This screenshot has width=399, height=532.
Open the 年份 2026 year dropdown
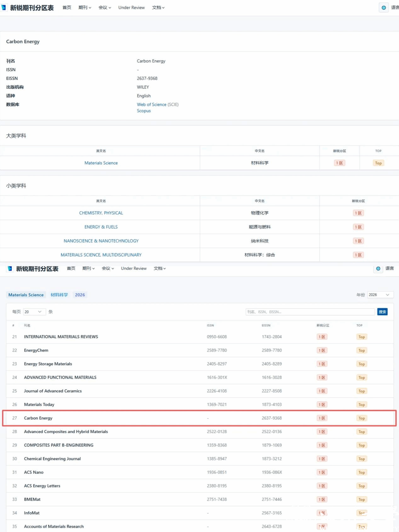380,295
